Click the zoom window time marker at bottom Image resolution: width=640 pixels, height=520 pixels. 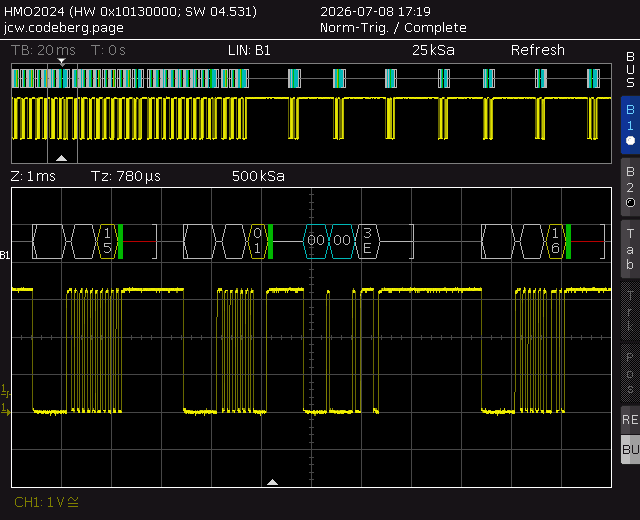click(x=272, y=482)
